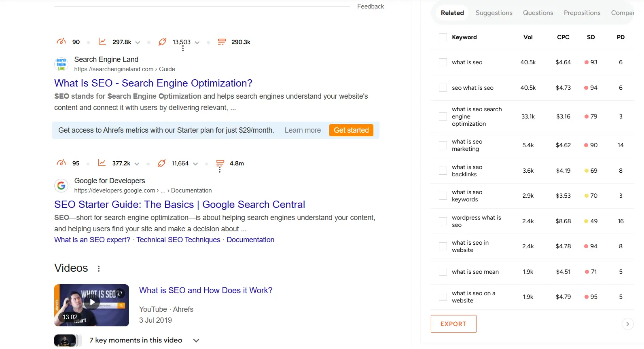Switch to Questions tab
Screen dimensions: 644x349
[538, 13]
